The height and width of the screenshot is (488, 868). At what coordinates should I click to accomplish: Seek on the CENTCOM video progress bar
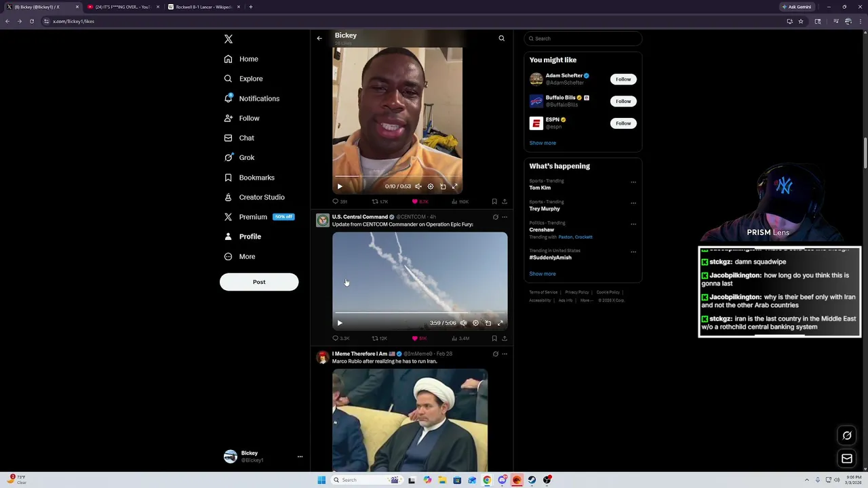click(x=420, y=313)
